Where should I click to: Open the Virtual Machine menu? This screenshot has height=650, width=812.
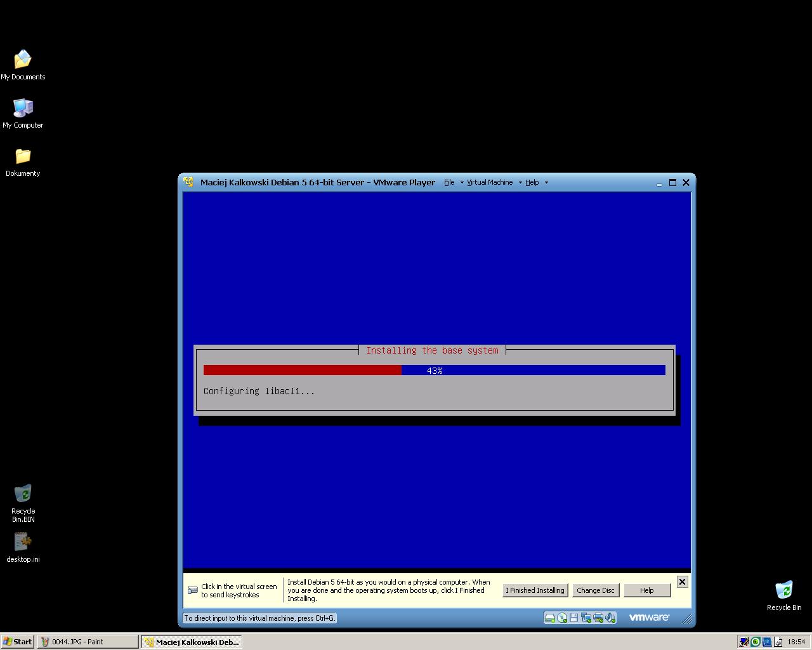point(490,182)
